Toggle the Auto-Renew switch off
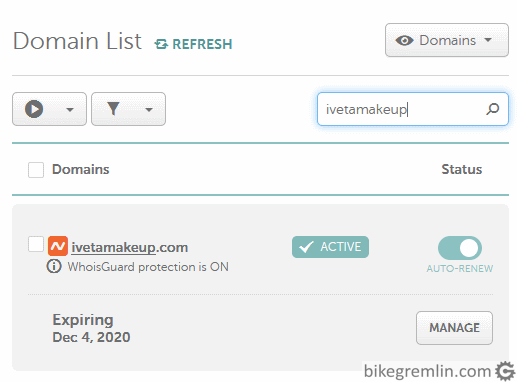 pyautogui.click(x=460, y=248)
